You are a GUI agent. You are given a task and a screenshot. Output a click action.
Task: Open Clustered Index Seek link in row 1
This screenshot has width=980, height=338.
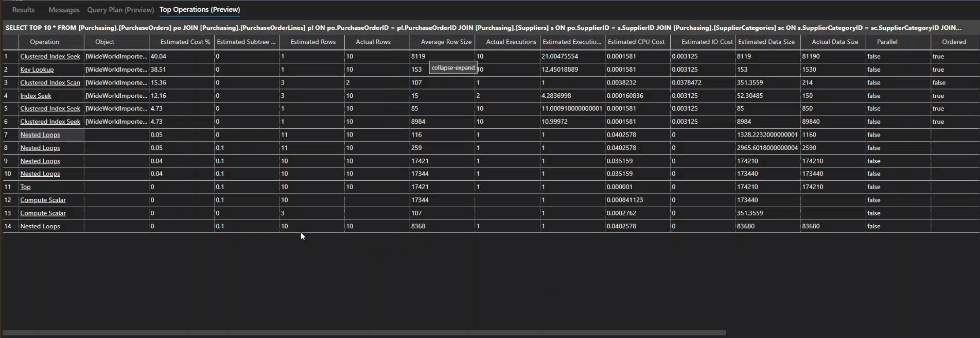(x=50, y=56)
